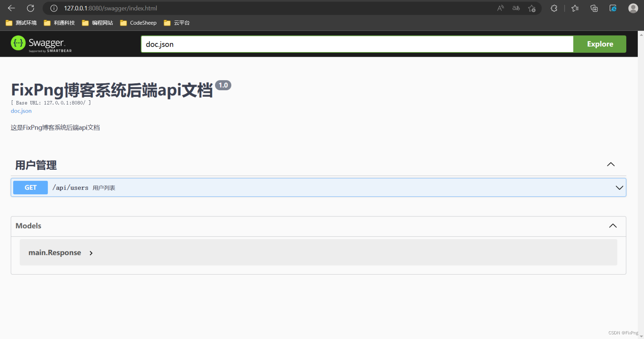
Task: Open the translate page icon
Action: pyautogui.click(x=516, y=8)
